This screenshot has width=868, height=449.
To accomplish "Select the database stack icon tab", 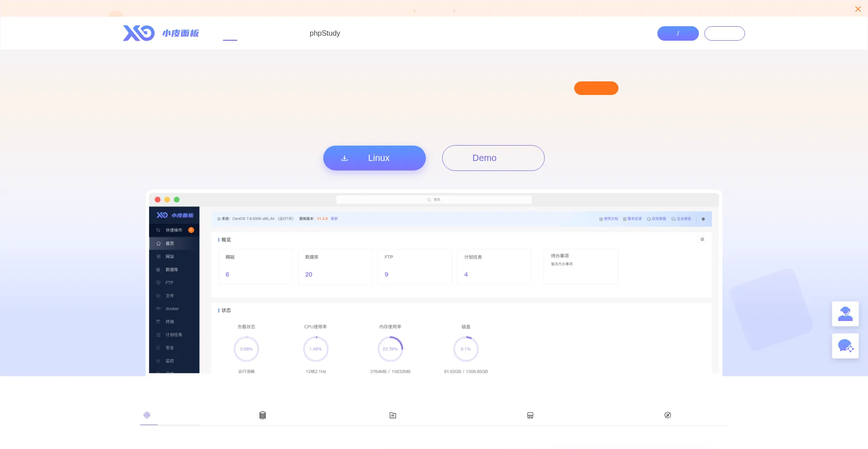I will [263, 415].
